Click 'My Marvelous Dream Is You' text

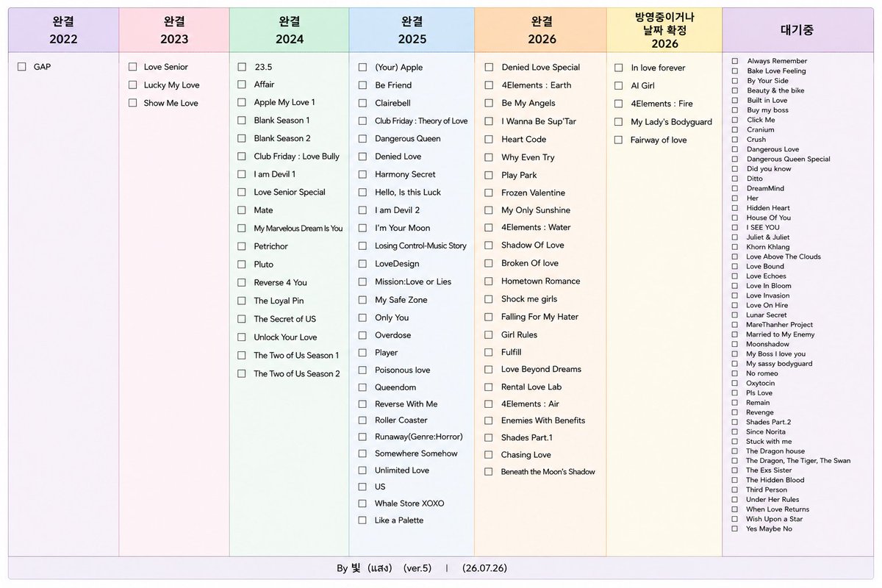click(x=298, y=229)
